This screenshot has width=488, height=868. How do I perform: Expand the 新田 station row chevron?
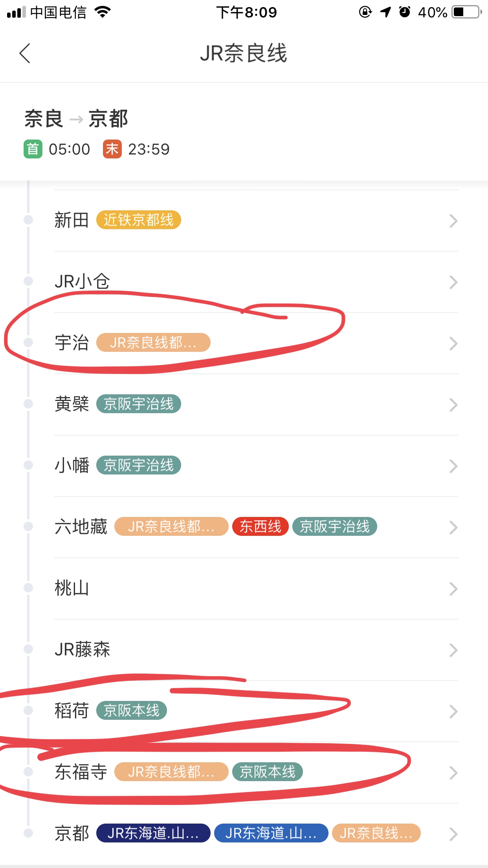click(x=453, y=221)
